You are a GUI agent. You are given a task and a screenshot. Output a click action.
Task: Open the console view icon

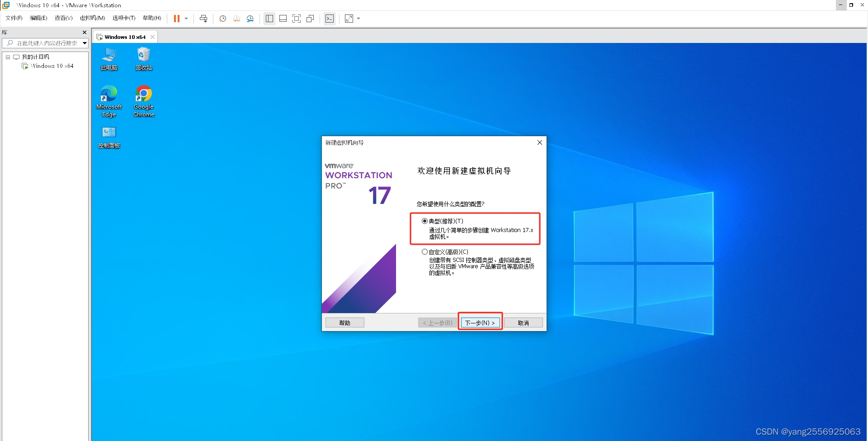[x=330, y=19]
